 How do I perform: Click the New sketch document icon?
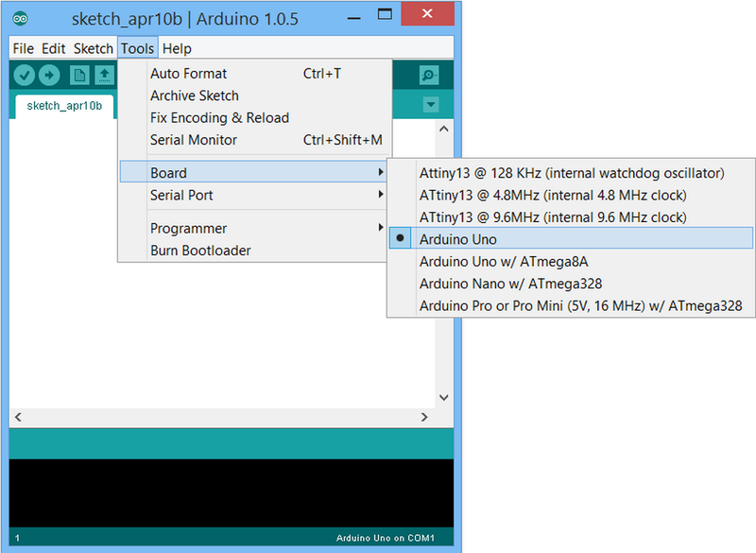coord(79,76)
